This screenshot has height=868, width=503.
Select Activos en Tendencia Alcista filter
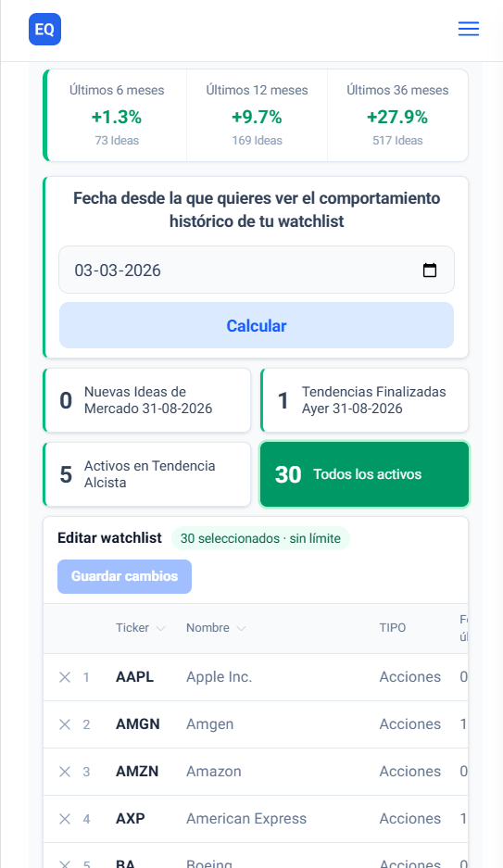coord(146,474)
